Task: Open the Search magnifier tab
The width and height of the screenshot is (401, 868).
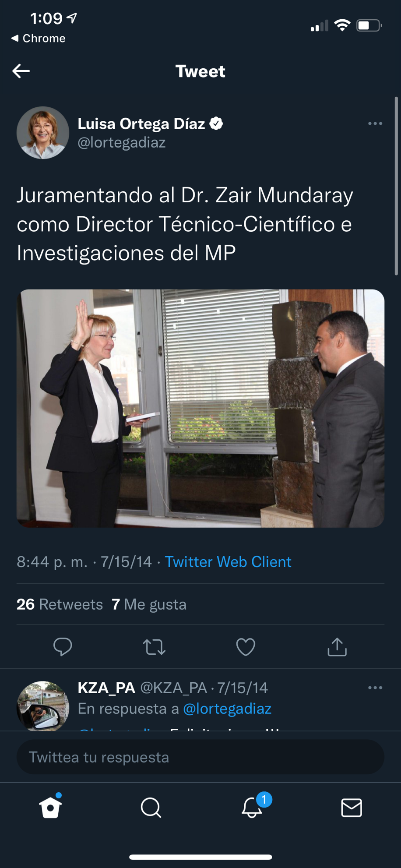Action: point(151,808)
